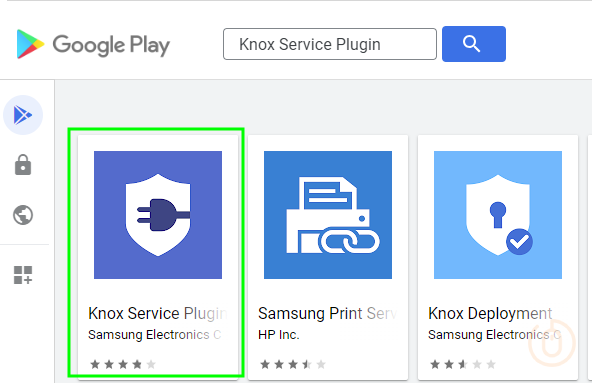Image resolution: width=592 pixels, height=383 pixels.
Task: Click the HP Inc. developer name
Action: pos(279,335)
